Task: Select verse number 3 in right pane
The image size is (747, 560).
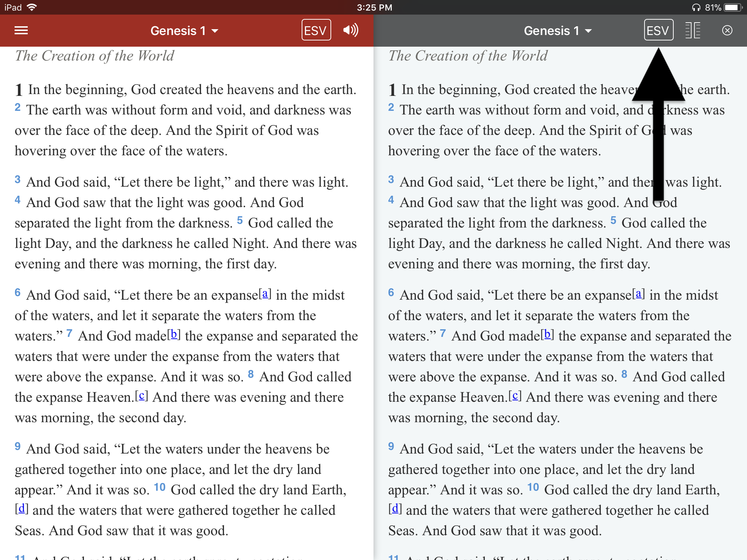Action: tap(391, 179)
